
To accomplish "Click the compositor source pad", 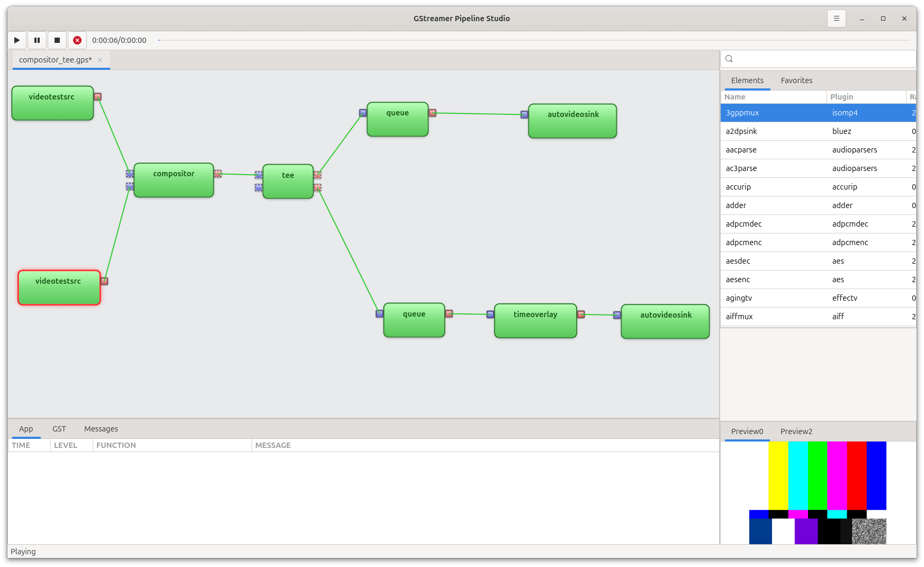I will click(218, 174).
